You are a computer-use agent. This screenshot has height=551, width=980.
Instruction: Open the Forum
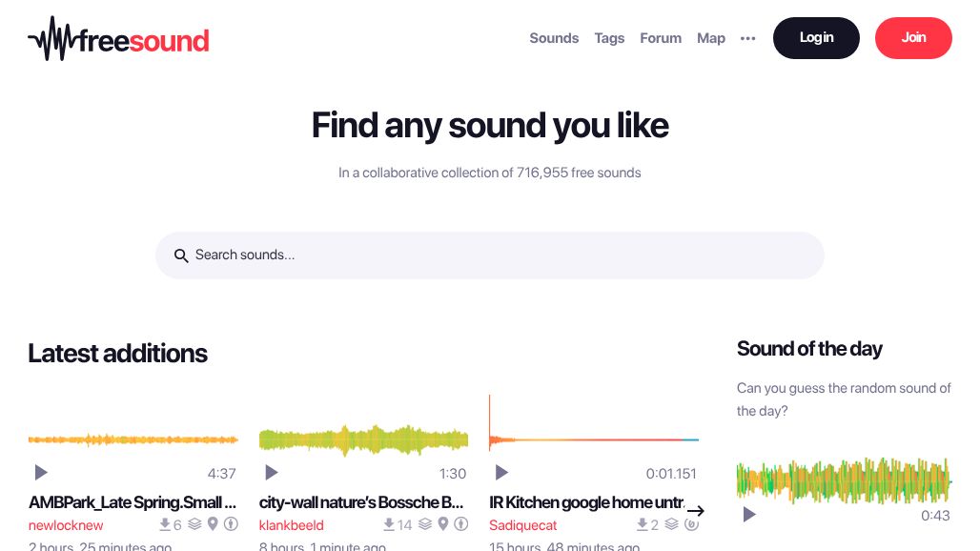click(661, 38)
